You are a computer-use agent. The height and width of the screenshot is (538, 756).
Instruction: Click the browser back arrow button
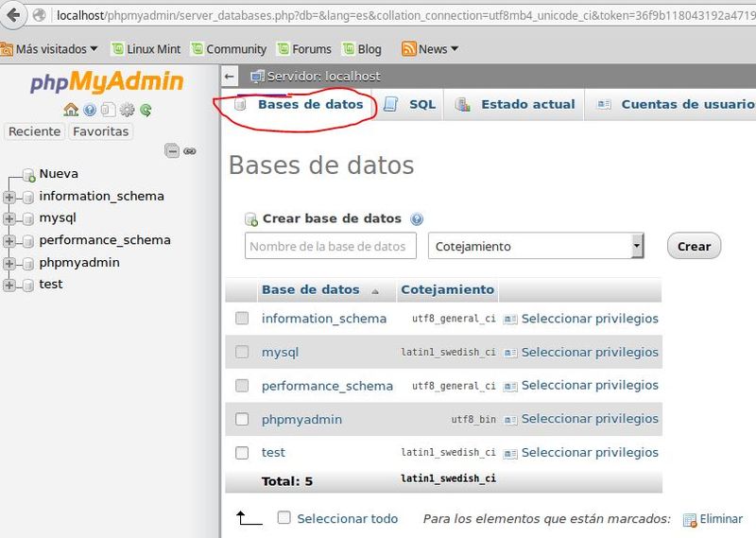[x=13, y=15]
